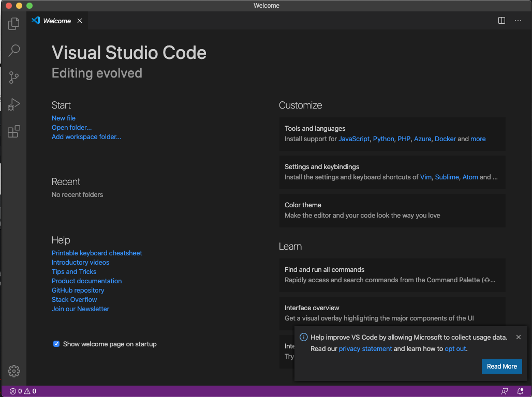Image resolution: width=532 pixels, height=397 pixels.
Task: Open Find and run all commands card
Action: pyautogui.click(x=392, y=275)
